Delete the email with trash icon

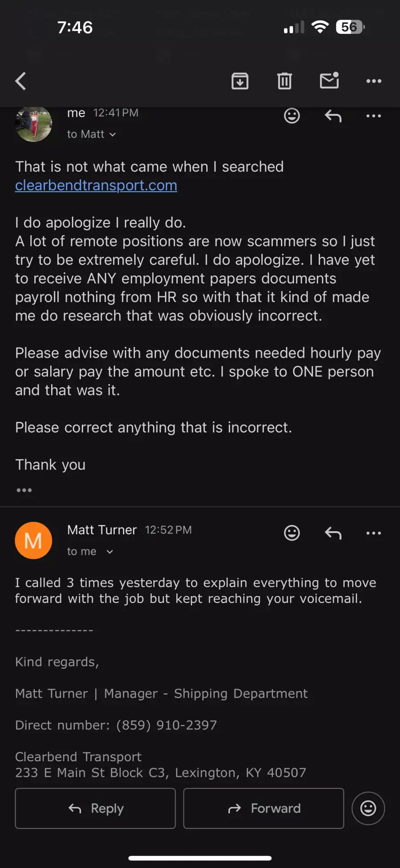pyautogui.click(x=284, y=81)
